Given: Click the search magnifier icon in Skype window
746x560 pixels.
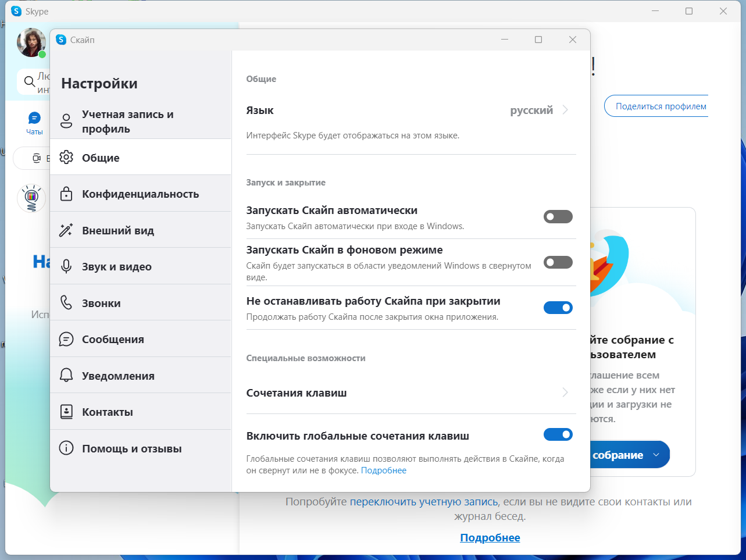Looking at the screenshot, I should pyautogui.click(x=29, y=82).
